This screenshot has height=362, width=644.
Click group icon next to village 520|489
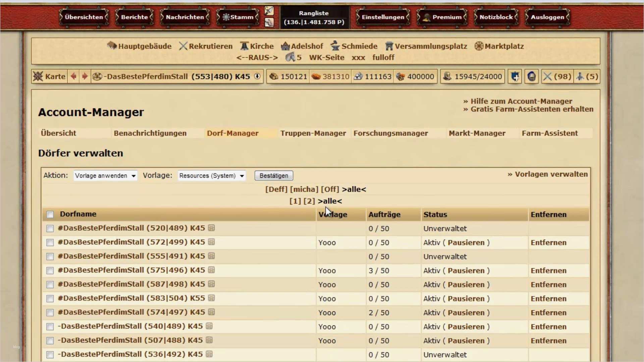click(x=211, y=228)
